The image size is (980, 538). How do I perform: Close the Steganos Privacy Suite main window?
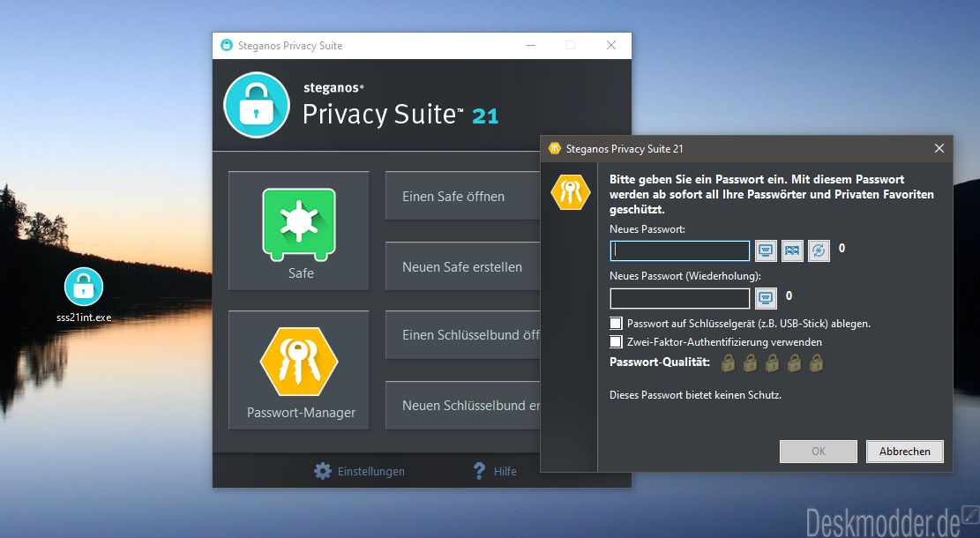(x=611, y=45)
